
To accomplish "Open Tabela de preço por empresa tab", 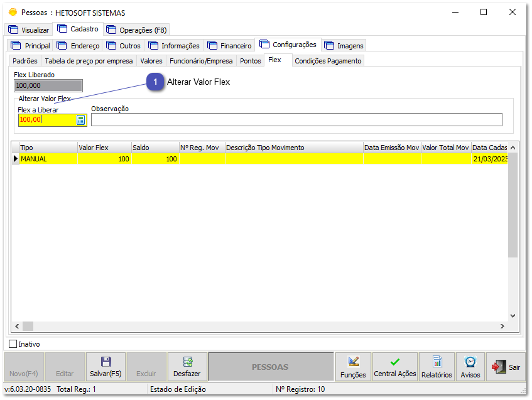I will tap(89, 61).
